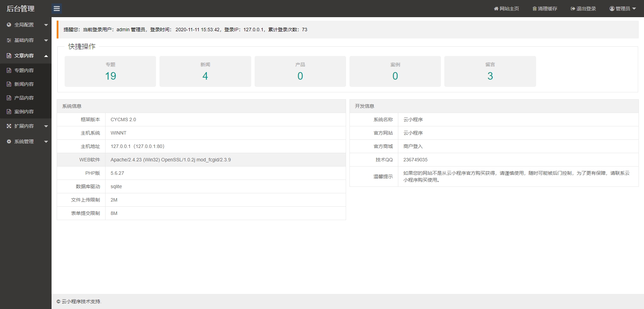This screenshot has width=644, height=309.
Task: Open the 新闻 quick card showing 4
Action: click(x=205, y=71)
